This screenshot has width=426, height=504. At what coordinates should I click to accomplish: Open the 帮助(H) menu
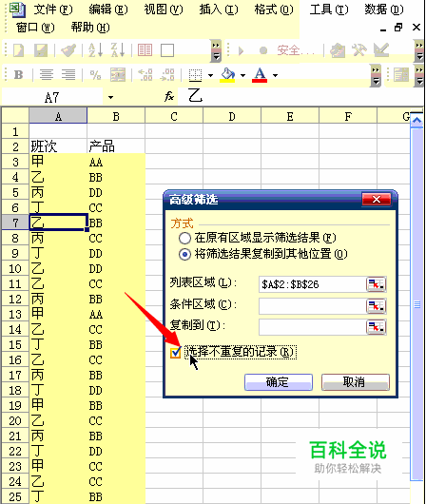[90, 28]
